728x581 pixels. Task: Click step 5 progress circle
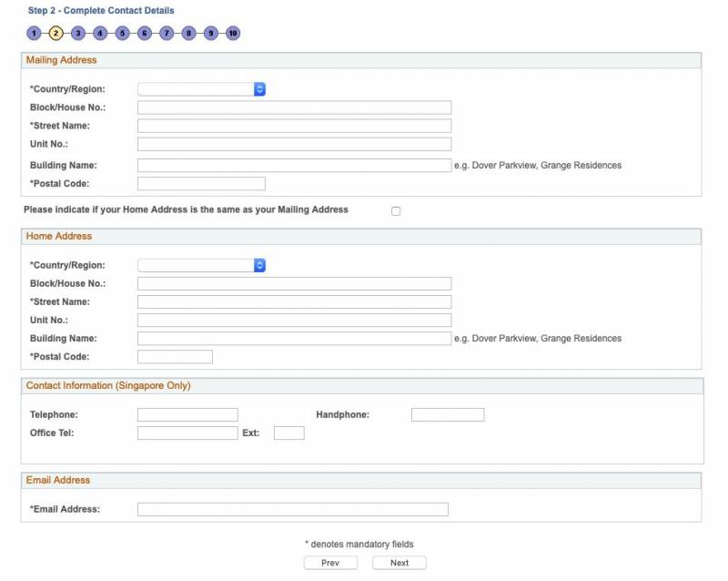122,34
